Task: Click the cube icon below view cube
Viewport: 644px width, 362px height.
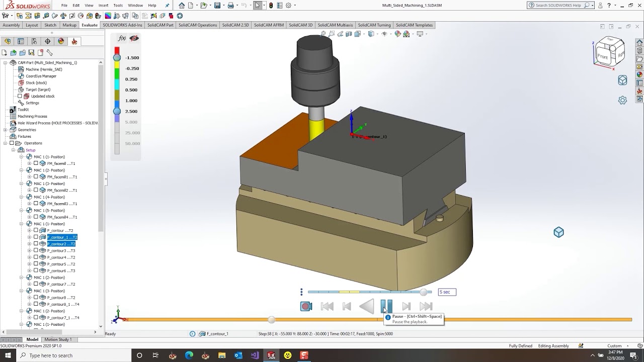Action: [622, 80]
